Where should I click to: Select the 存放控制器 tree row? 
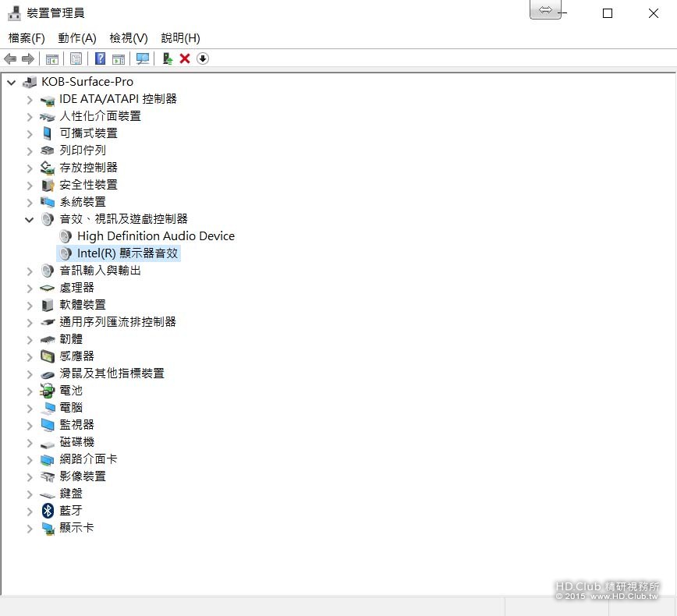click(x=88, y=168)
